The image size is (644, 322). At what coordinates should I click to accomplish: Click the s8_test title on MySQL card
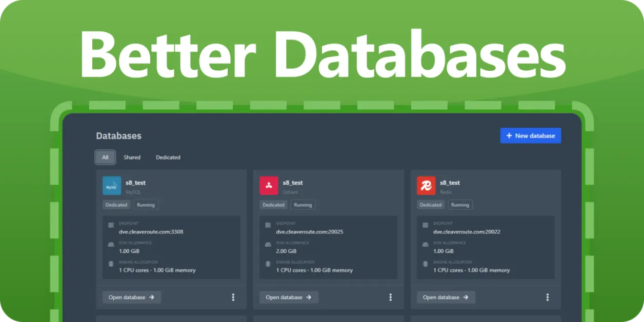136,183
